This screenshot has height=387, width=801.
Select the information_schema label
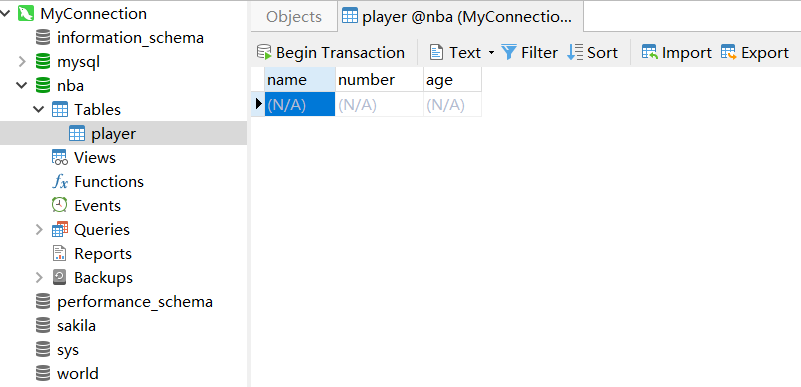click(x=130, y=38)
